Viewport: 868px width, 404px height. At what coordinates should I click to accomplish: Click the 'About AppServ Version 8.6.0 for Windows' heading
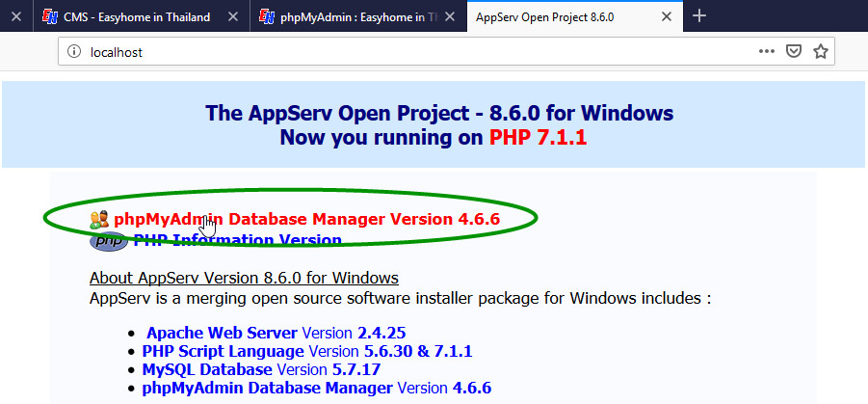[x=244, y=277]
